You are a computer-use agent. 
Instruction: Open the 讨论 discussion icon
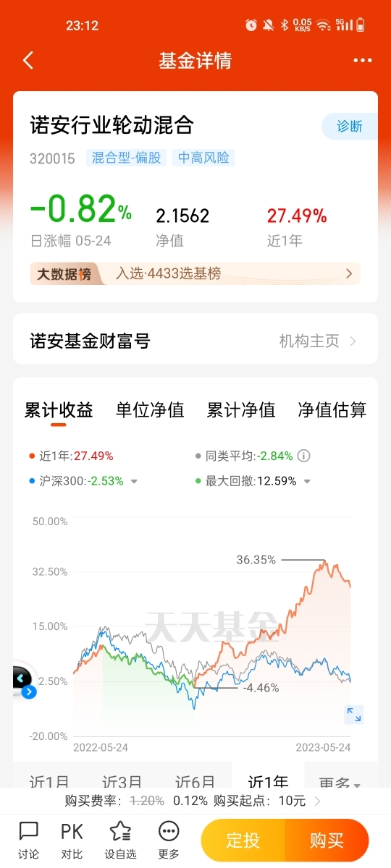click(x=28, y=840)
